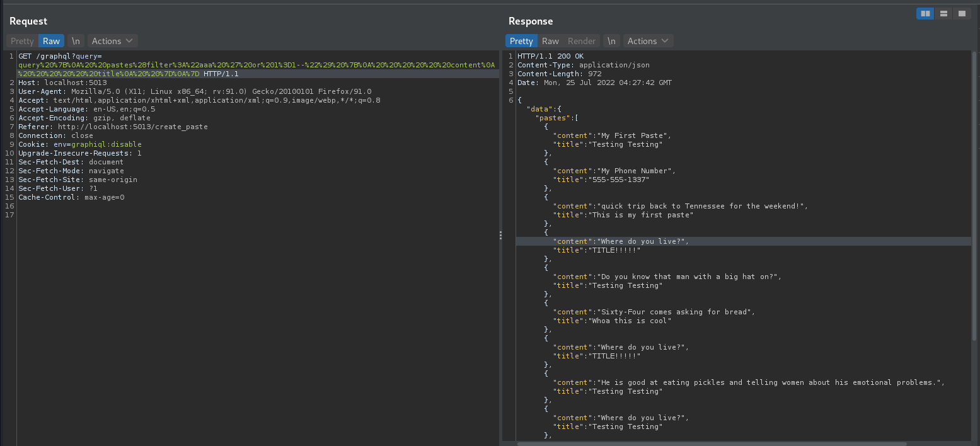Toggle \n character display for the Request
Viewport: 980px width, 446px height.
76,40
